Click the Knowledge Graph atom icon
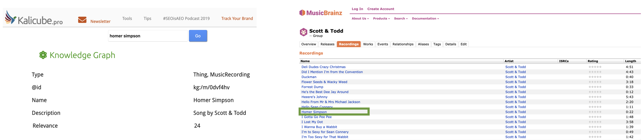 (43, 55)
